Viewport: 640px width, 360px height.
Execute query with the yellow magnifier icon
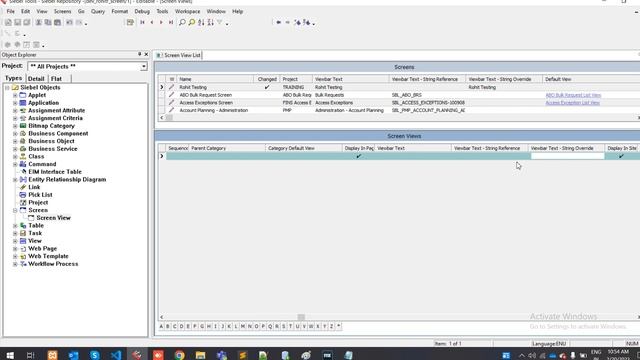click(191, 22)
